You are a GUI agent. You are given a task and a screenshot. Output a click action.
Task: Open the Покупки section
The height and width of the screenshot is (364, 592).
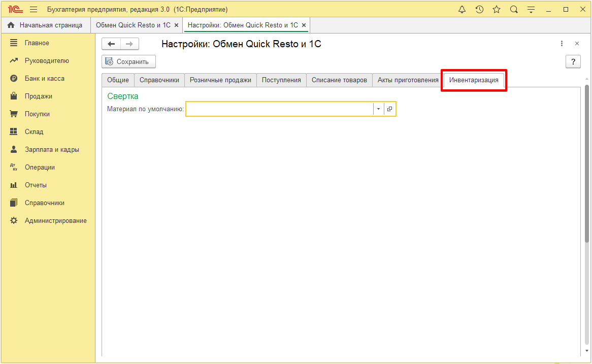point(38,114)
